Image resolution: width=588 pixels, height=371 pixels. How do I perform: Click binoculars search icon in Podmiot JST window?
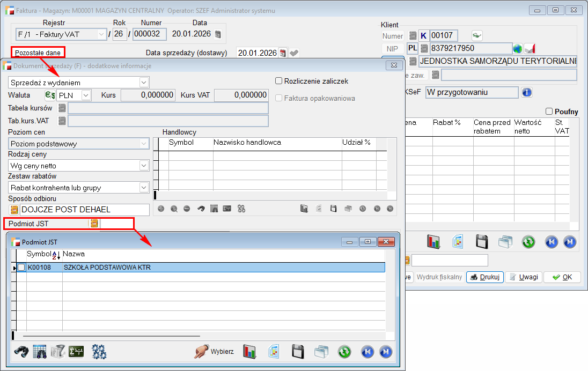(x=21, y=352)
